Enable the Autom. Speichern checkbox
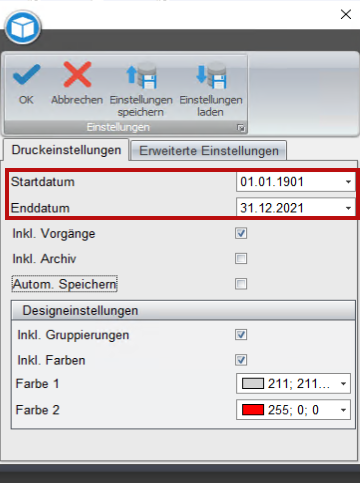The image size is (360, 483). click(241, 284)
